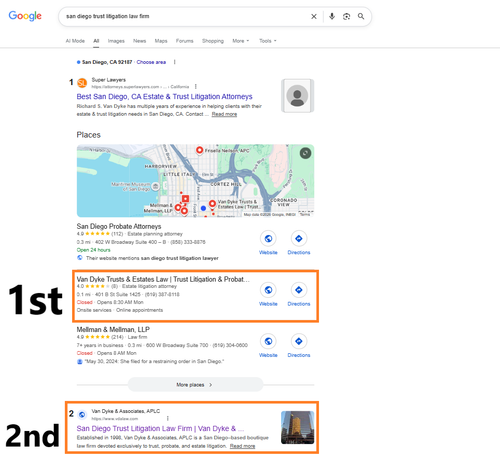The width and height of the screenshot is (500, 457).
Task: Open San Diego Trust Litigation Law Firm Van Dyke link
Action: tap(160, 428)
